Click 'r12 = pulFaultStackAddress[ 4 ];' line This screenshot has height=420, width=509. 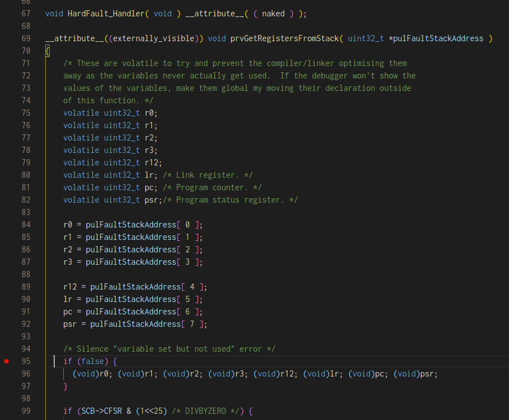tap(136, 287)
